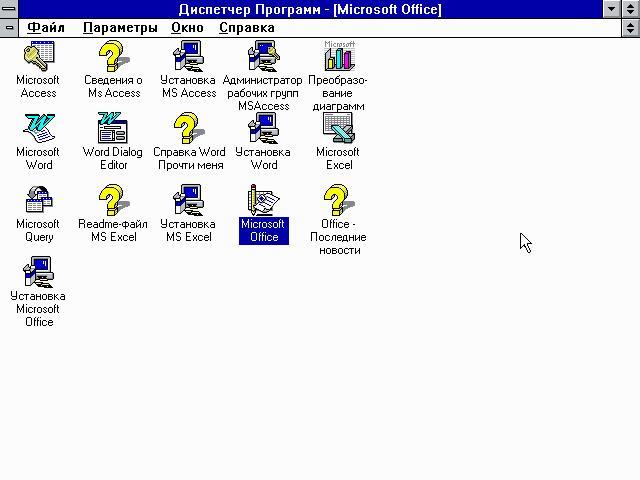Screen dimensions: 640x480
Task: Select the Readme-файл MS Excel icon
Action: tap(113, 200)
